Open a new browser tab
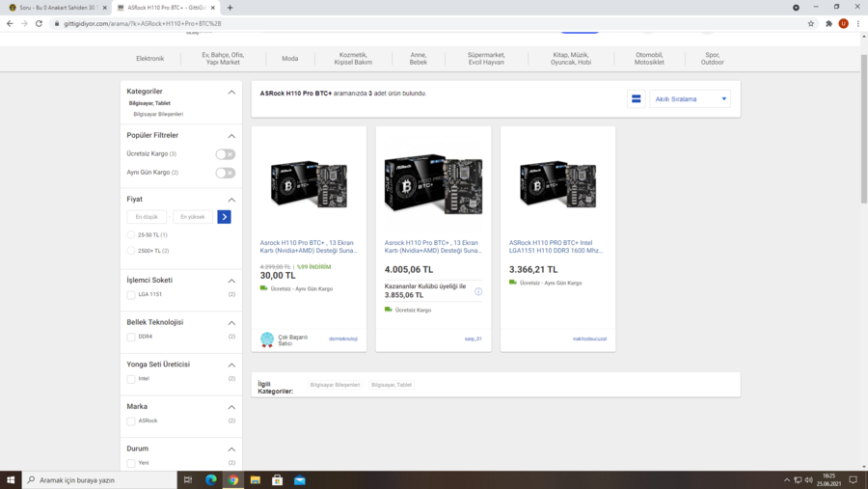 pyautogui.click(x=230, y=8)
